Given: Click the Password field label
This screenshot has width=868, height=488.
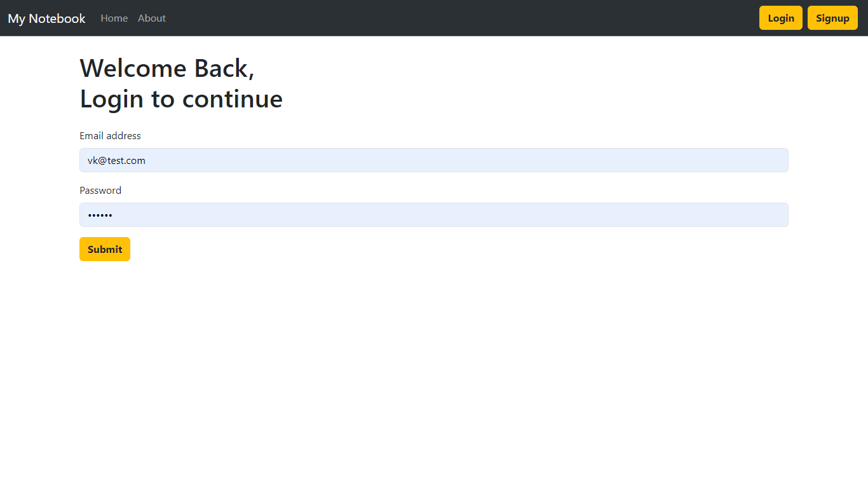Looking at the screenshot, I should (100, 191).
